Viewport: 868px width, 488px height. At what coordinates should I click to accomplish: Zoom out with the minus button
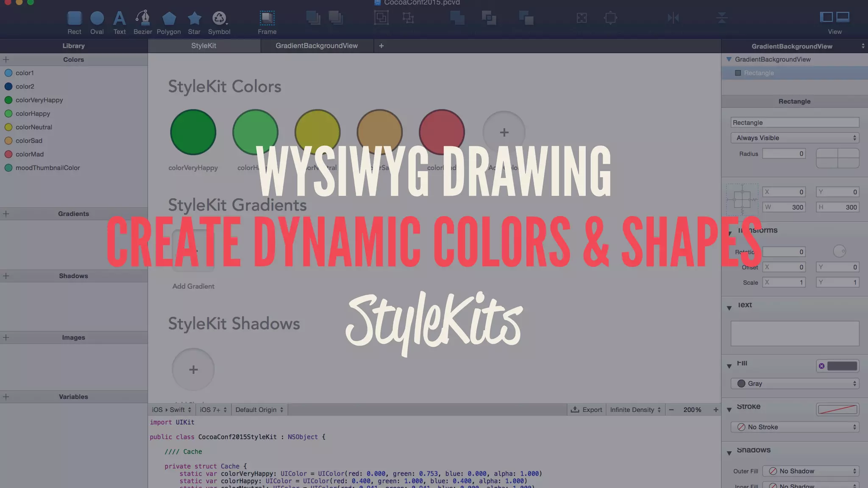coord(671,410)
